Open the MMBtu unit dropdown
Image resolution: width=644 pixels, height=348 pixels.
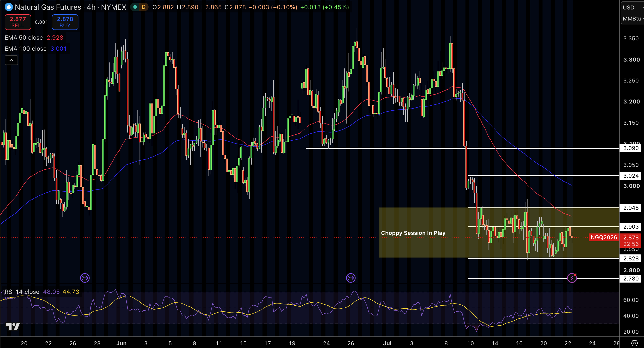[x=633, y=18]
